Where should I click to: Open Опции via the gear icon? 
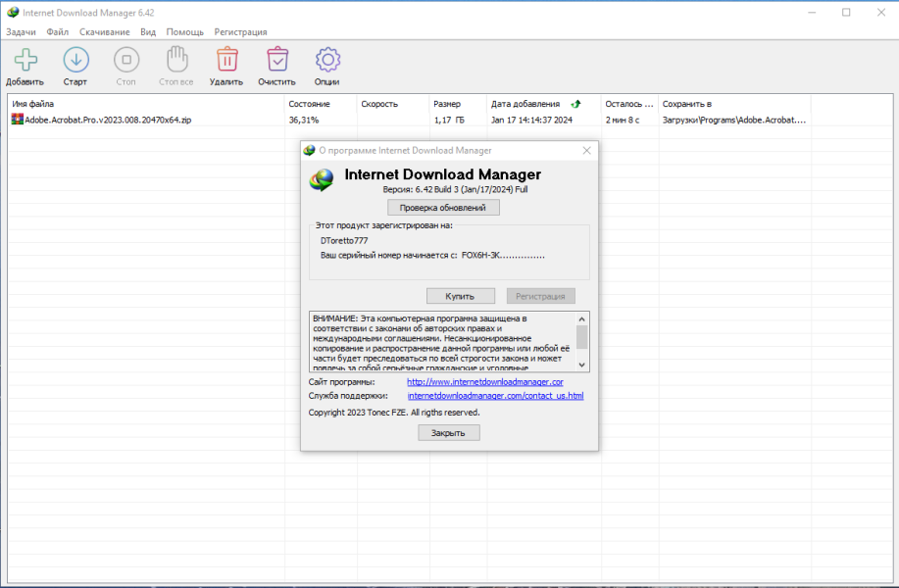pyautogui.click(x=327, y=60)
